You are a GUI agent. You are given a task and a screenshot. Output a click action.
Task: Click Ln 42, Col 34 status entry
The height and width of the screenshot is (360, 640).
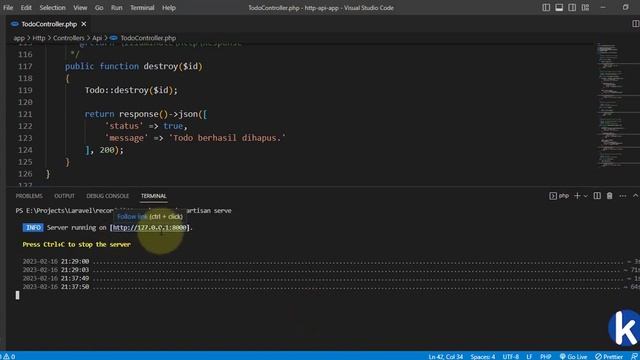446,356
